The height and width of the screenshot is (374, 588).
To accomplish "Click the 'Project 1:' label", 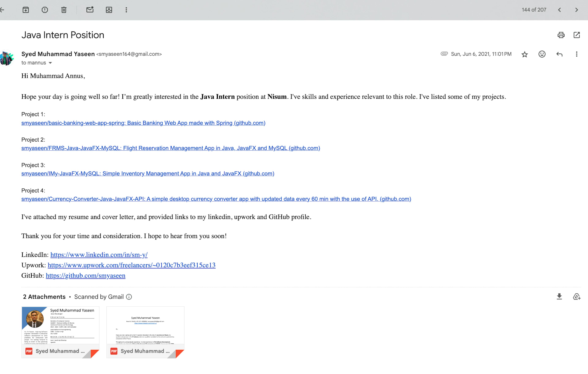I will [x=33, y=114].
